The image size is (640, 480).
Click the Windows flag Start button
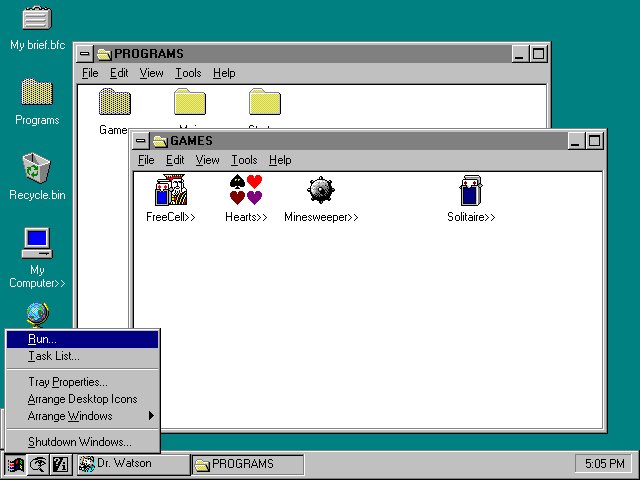click(x=16, y=464)
